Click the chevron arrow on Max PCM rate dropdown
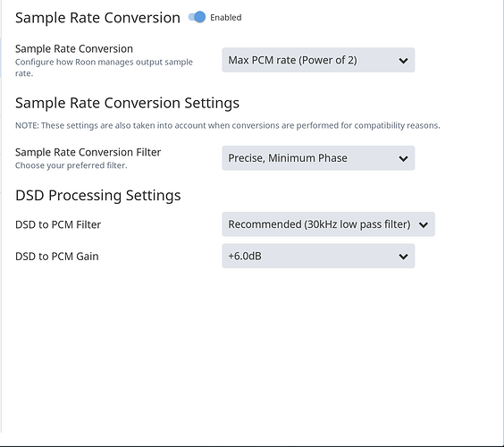 [x=403, y=61]
